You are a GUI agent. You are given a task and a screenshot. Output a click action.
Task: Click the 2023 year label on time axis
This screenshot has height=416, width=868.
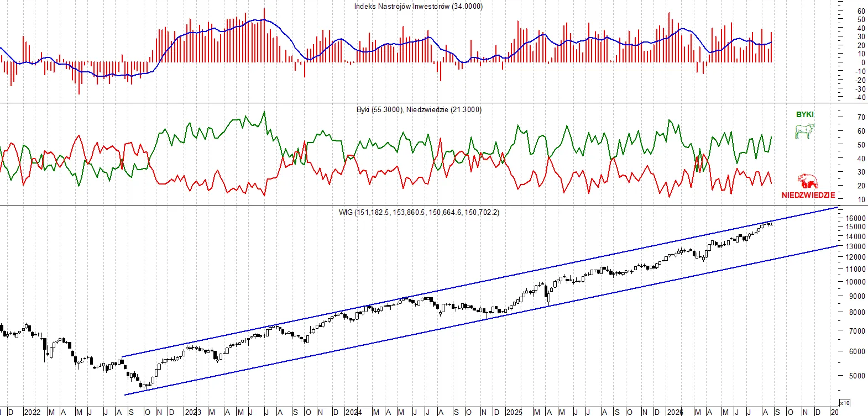193,412
